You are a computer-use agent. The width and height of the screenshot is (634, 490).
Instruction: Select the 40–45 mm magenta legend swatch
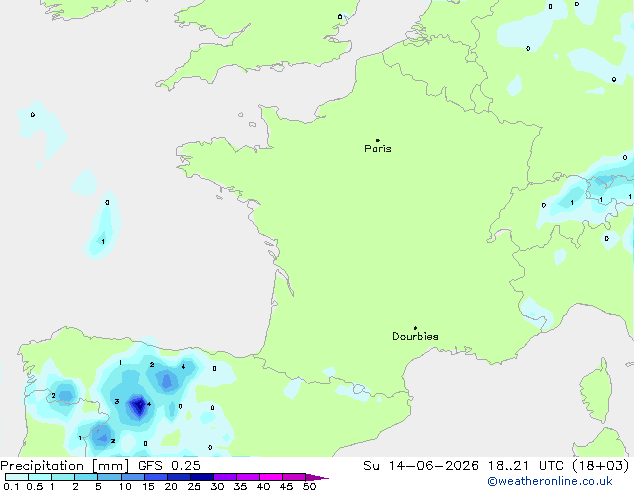click(271, 477)
